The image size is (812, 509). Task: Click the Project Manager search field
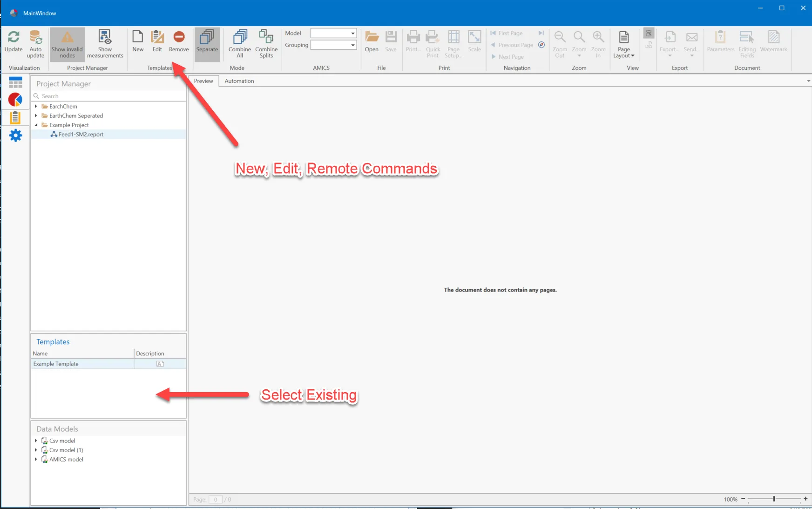pyautogui.click(x=108, y=96)
